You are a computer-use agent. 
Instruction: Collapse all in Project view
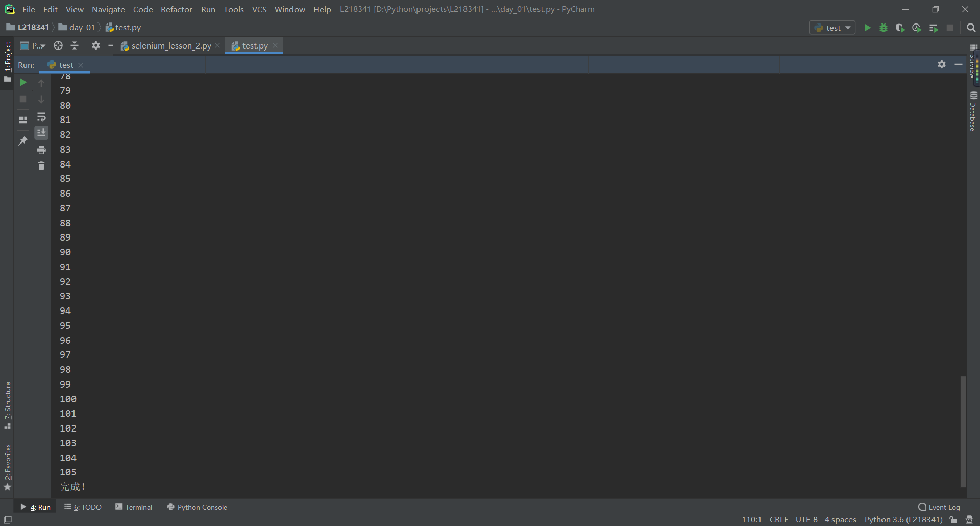pos(75,46)
